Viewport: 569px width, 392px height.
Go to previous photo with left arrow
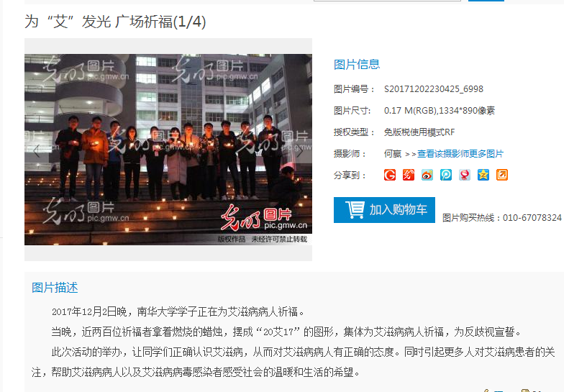36,151
